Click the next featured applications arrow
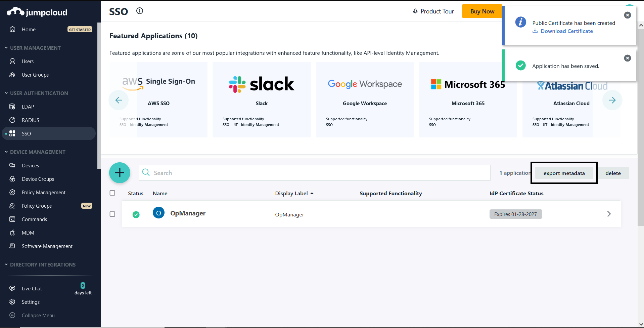This screenshot has height=328, width=644. [x=612, y=100]
